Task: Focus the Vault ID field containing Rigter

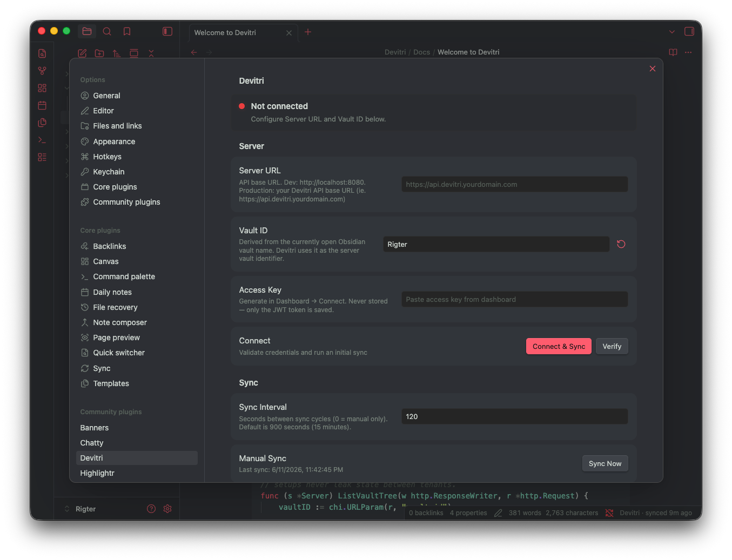Action: click(x=496, y=244)
